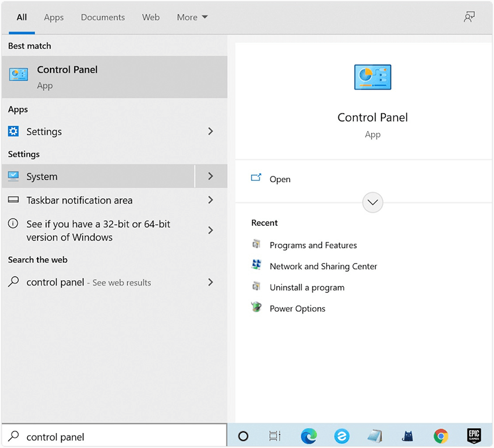Open recent Power Options
The height and width of the screenshot is (448, 494).
(298, 308)
